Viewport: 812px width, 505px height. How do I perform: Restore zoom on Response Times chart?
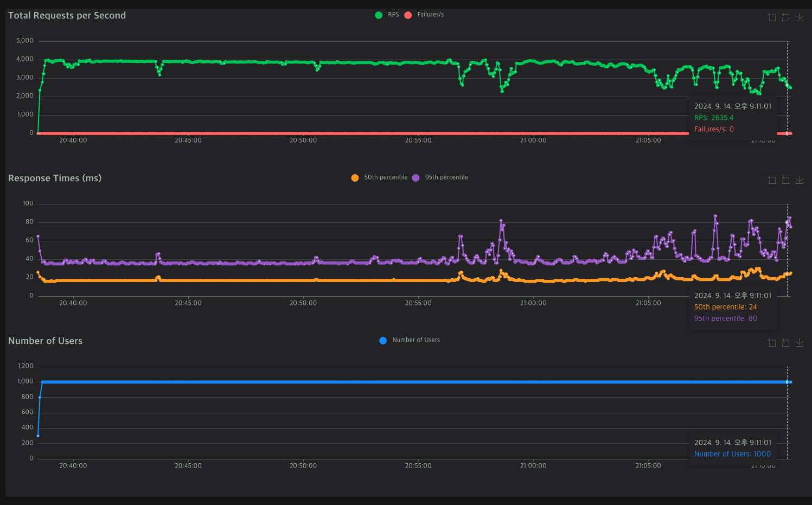pyautogui.click(x=785, y=180)
